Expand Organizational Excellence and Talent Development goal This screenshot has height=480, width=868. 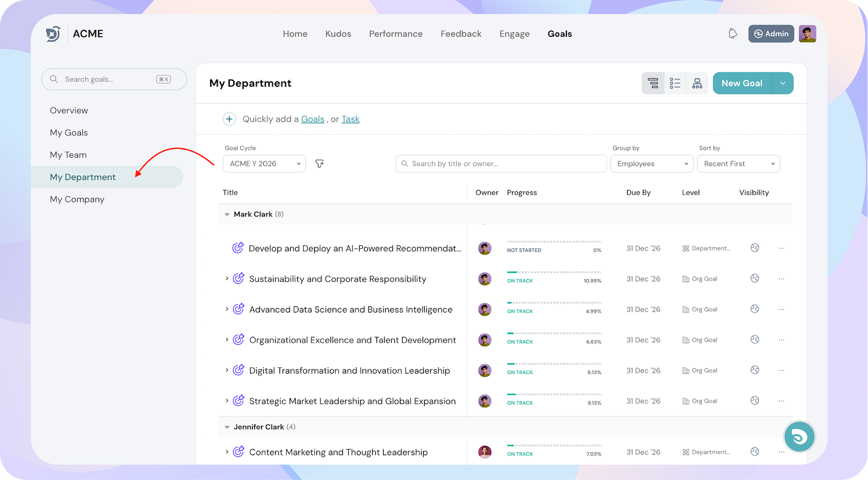(227, 340)
